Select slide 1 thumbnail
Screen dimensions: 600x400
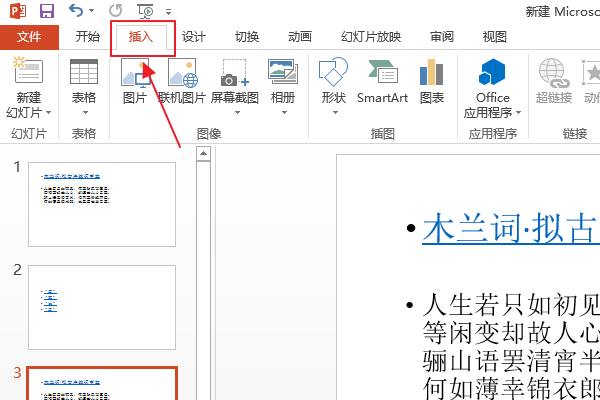click(x=102, y=204)
